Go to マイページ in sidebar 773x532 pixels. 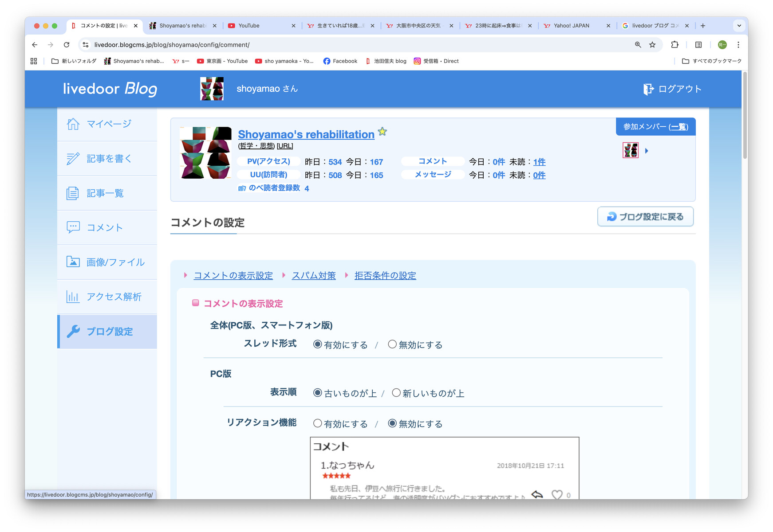pos(107,124)
